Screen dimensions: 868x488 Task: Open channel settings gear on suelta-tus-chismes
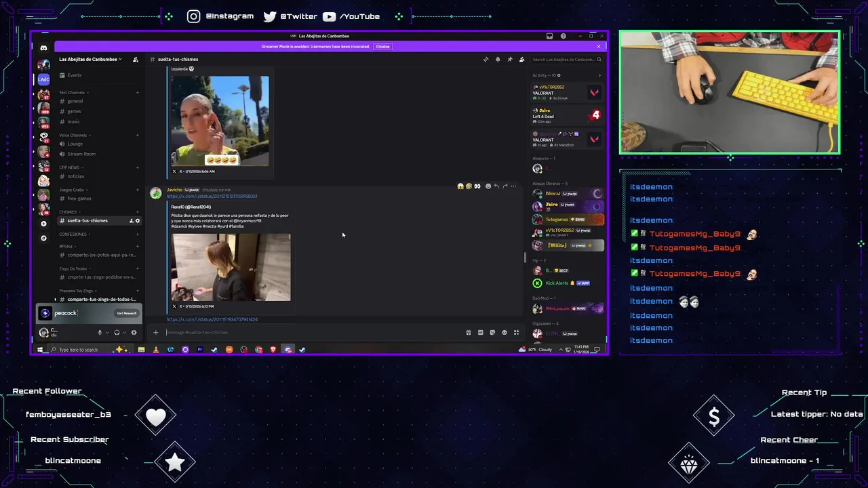point(138,221)
